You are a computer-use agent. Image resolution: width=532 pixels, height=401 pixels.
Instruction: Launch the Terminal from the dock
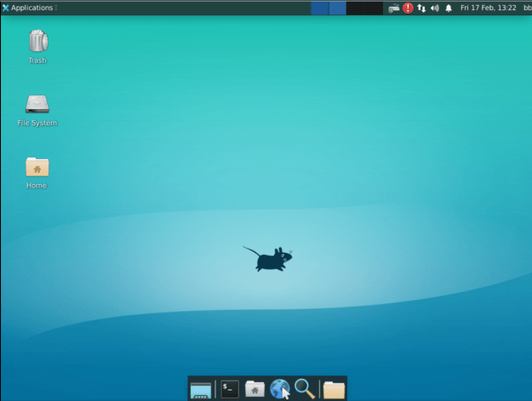point(230,389)
